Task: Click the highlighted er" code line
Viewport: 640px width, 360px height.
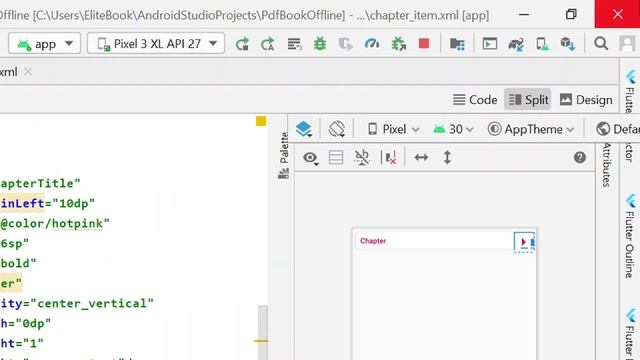Action: (11, 283)
